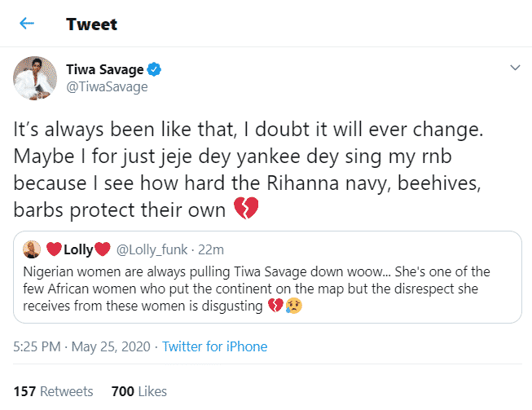Viewport: 532px width, 410px height.
Task: Click the Tweet page heading
Action: click(x=91, y=24)
